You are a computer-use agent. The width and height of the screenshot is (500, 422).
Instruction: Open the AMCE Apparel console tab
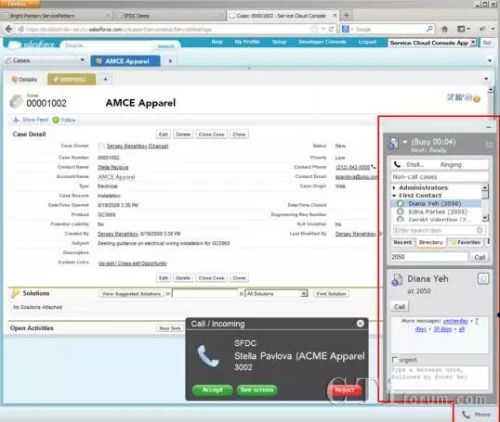(x=125, y=61)
